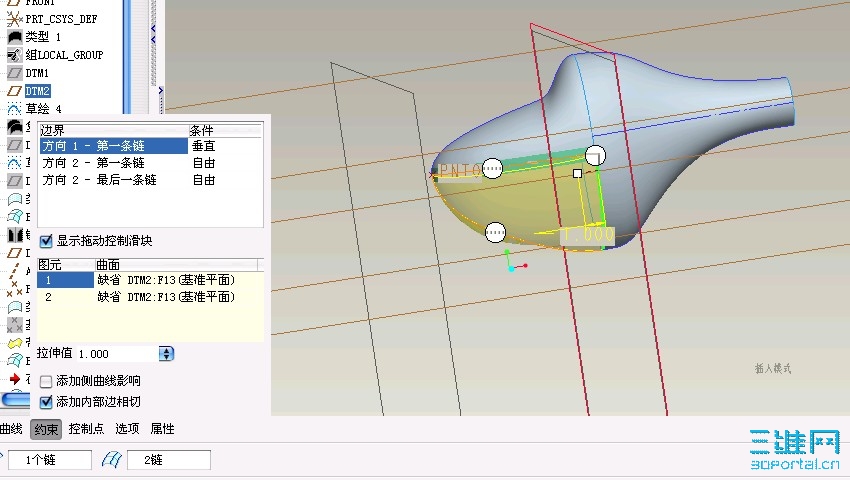Image resolution: width=850 pixels, height=480 pixels.
Task: Toggle 显示拖动控制滑块 checkbox
Action: (x=46, y=241)
